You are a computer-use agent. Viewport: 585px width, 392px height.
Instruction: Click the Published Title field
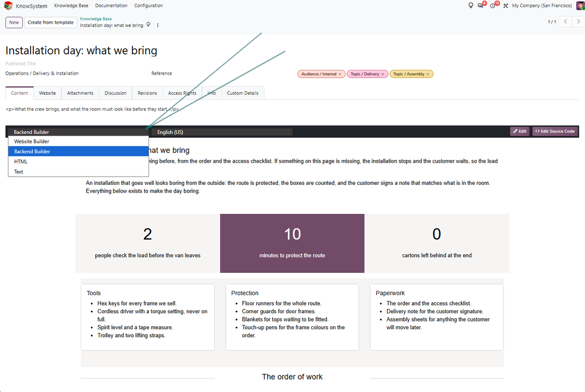21,64
